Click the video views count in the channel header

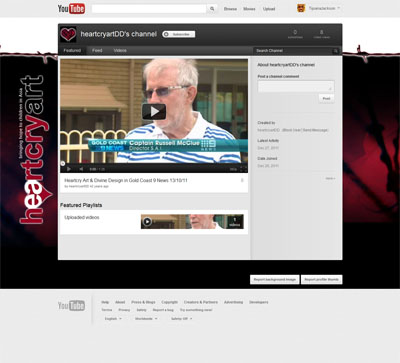pos(322,34)
